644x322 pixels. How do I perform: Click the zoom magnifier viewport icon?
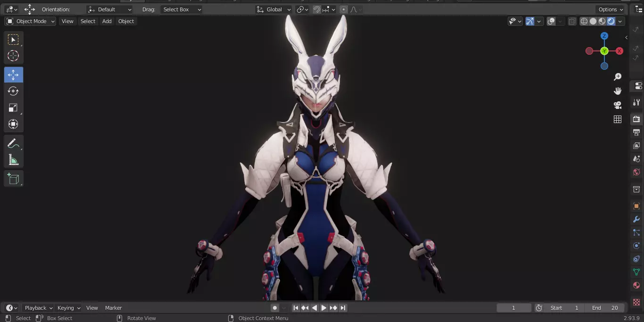point(618,77)
